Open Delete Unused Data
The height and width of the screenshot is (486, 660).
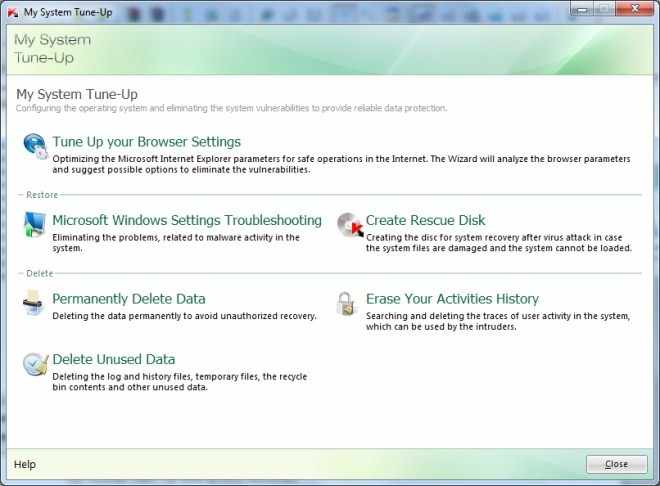[x=114, y=360]
